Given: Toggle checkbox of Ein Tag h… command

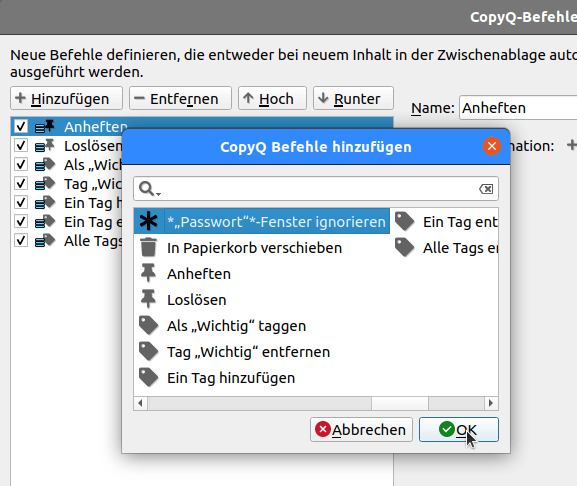Looking at the screenshot, I should (x=21, y=202).
